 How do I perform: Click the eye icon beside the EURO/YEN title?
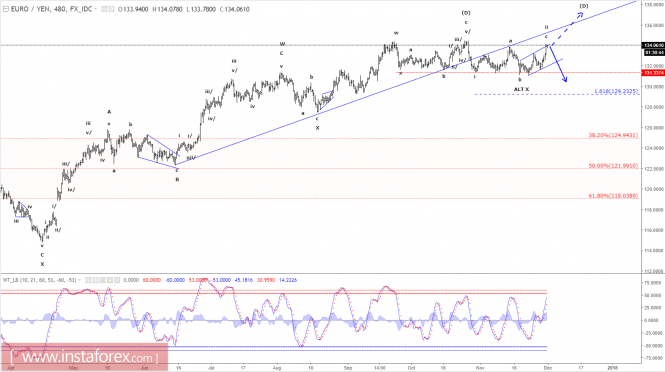click(x=104, y=9)
